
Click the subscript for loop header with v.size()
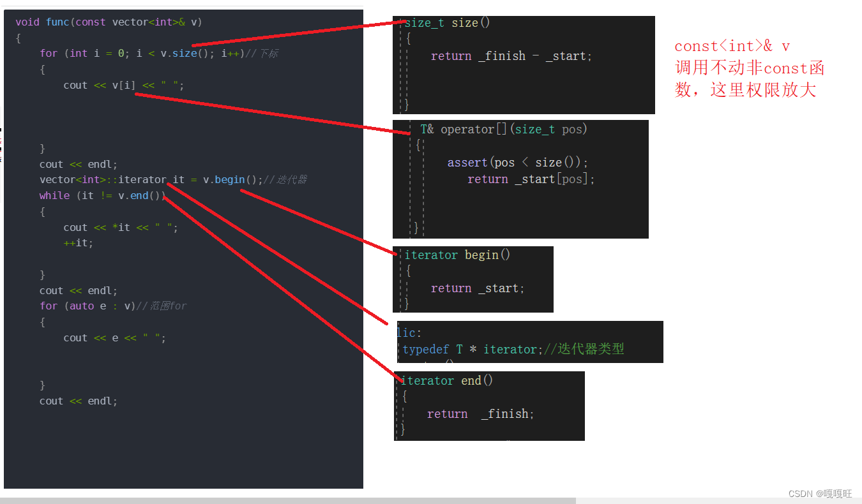(x=159, y=54)
